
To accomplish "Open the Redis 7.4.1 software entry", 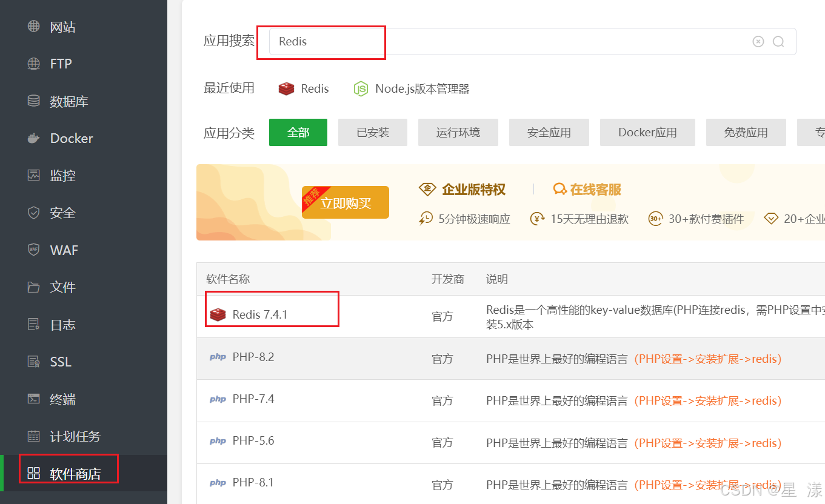I will pyautogui.click(x=260, y=314).
